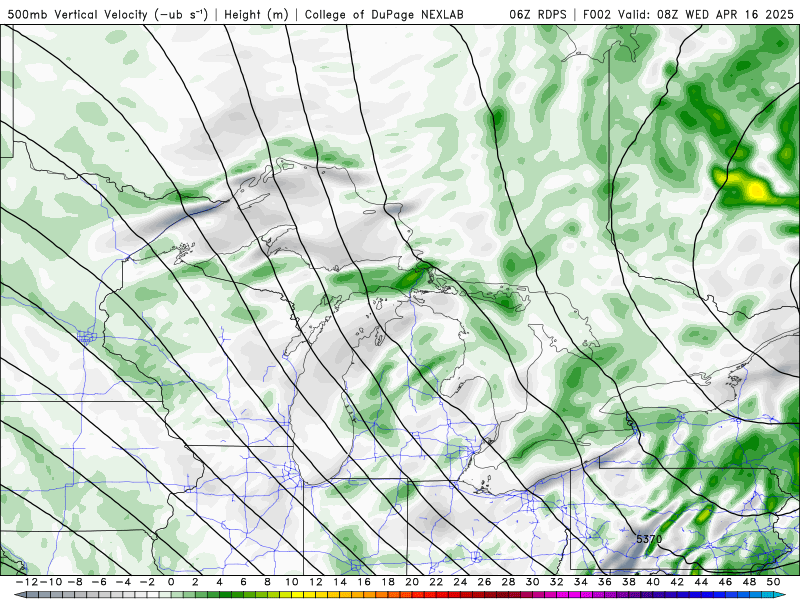Click the 28 label on the color scale
This screenshot has width=800, height=600.
click(508, 582)
